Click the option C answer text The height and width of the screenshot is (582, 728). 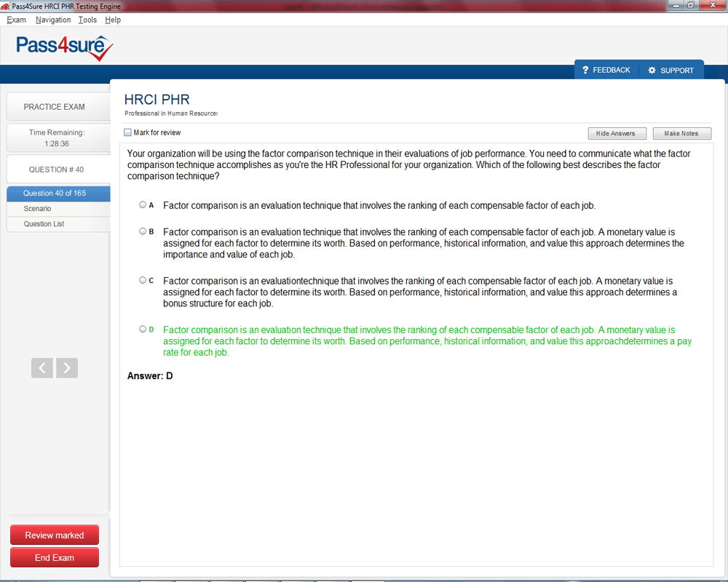coord(420,292)
